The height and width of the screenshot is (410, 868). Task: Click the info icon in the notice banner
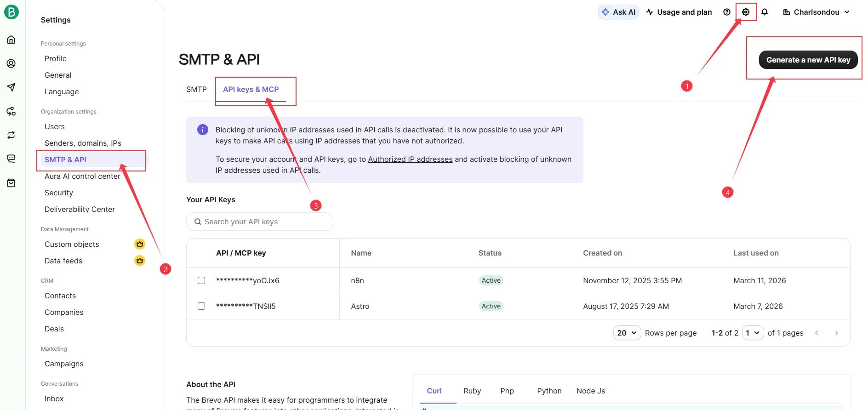point(203,130)
